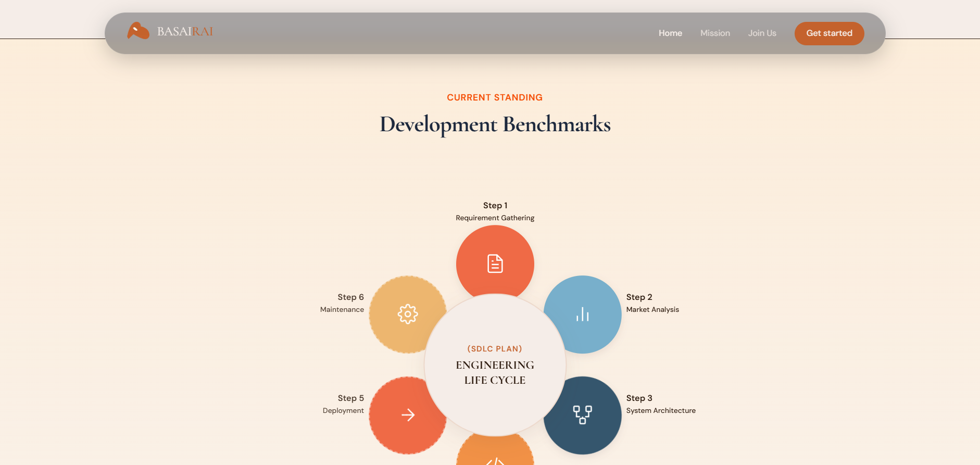Select the Deployment arrow icon
Viewport: 980px width, 465px height.
tap(408, 416)
